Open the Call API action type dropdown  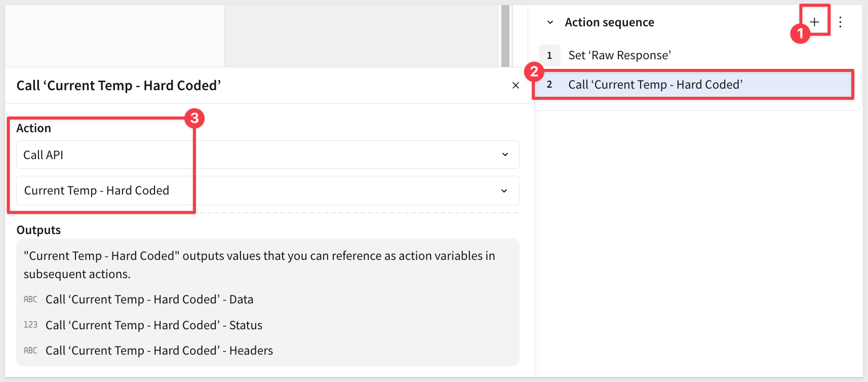(267, 155)
